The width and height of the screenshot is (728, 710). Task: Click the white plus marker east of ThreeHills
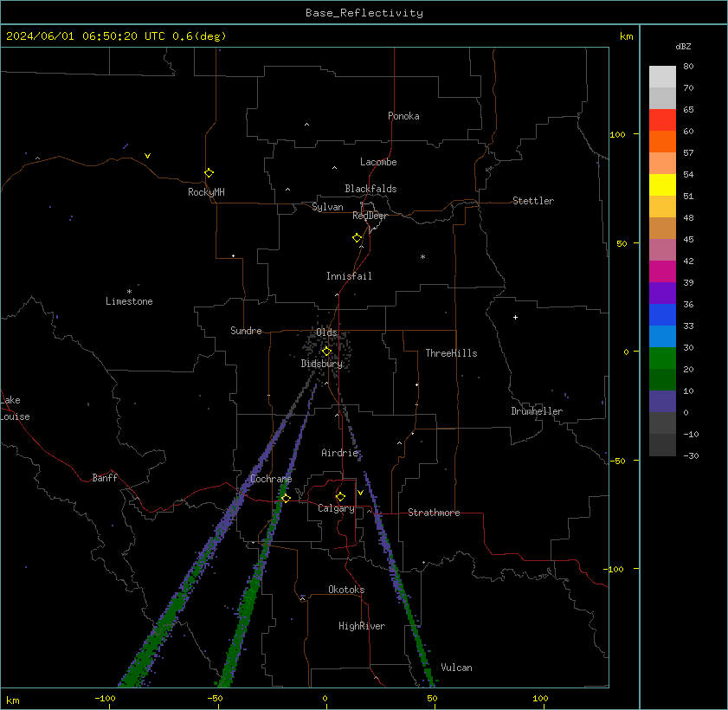click(515, 318)
